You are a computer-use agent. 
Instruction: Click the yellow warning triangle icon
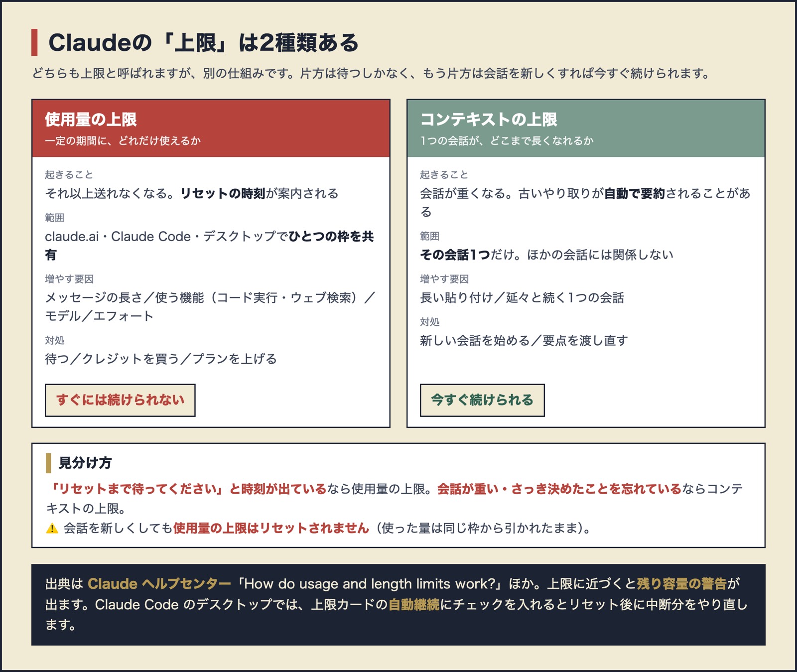pyautogui.click(x=52, y=529)
